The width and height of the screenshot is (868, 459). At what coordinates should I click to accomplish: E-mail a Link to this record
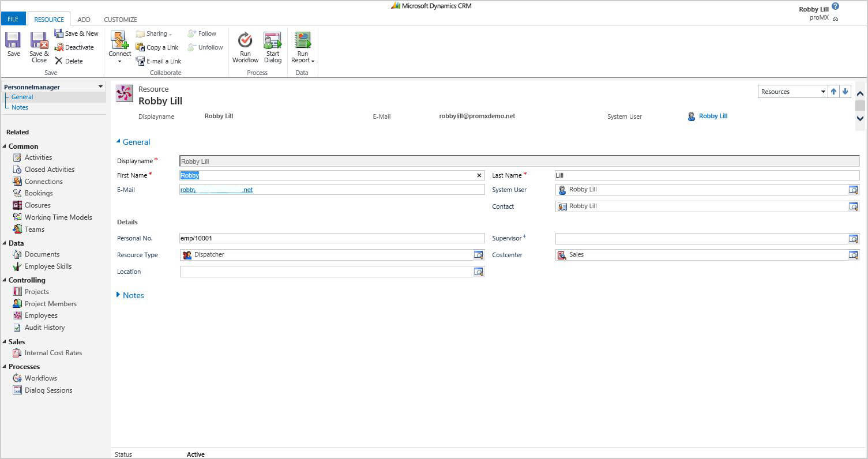click(159, 61)
